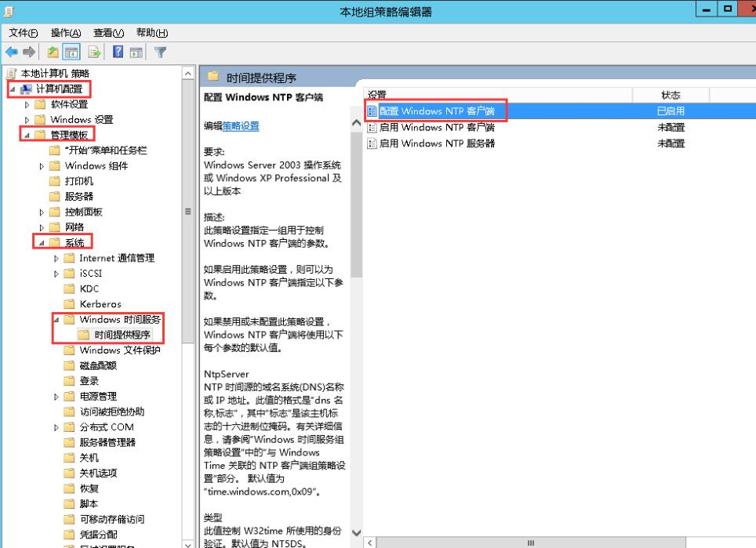Click the Back arrow toolbar icon
Screen dimensions: 756x548
click(12, 52)
